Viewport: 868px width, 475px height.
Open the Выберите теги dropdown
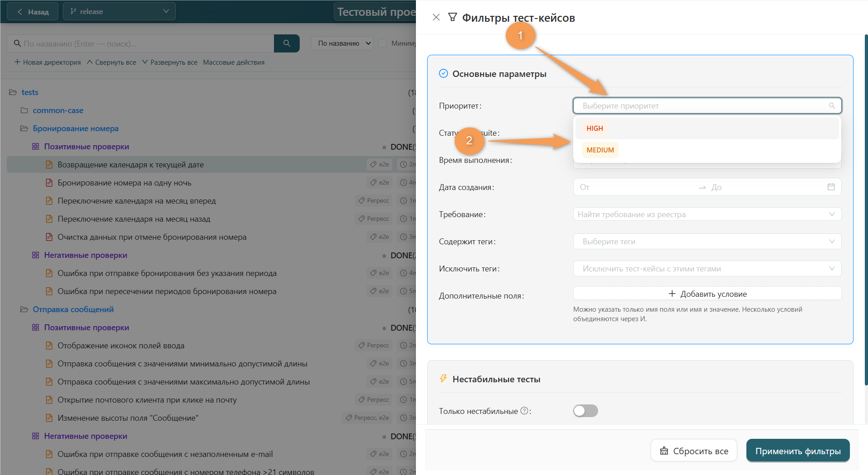707,241
